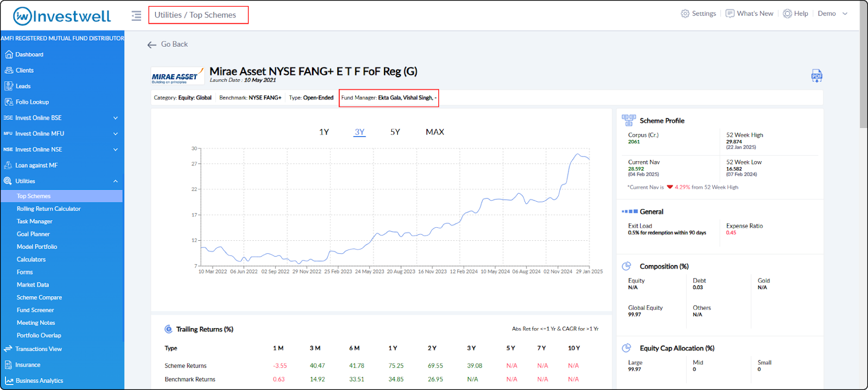Click the 1 Y scheme return 75.25

396,366
